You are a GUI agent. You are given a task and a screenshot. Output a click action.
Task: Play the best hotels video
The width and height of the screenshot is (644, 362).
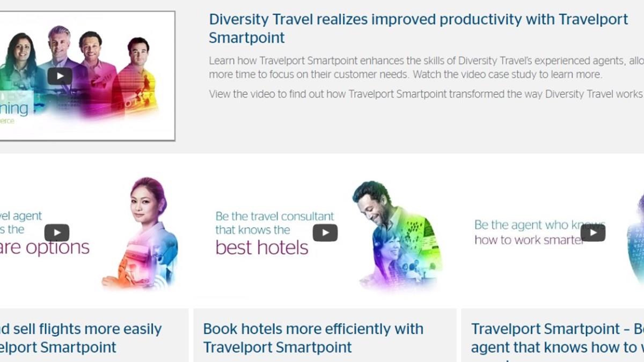pyautogui.click(x=325, y=233)
